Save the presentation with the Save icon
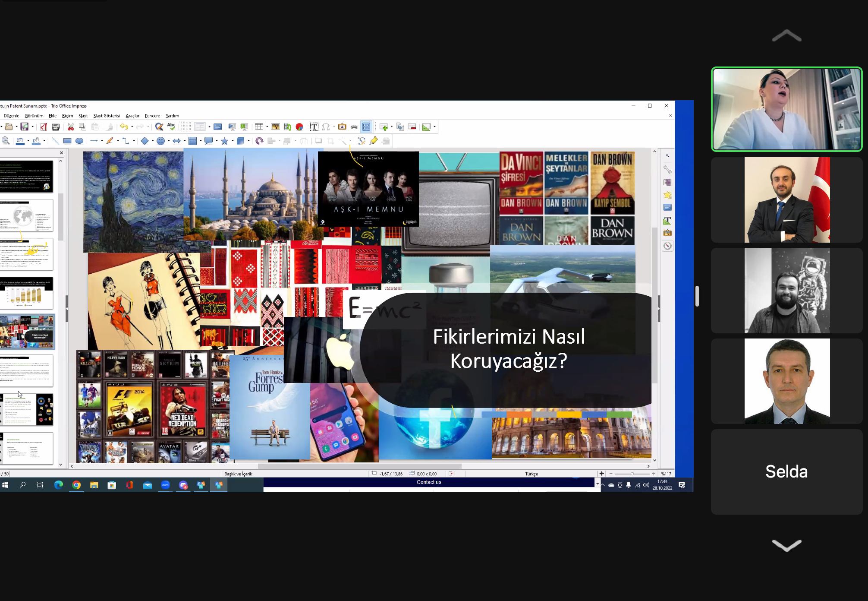Viewport: 868px width, 601px height. pyautogui.click(x=25, y=127)
